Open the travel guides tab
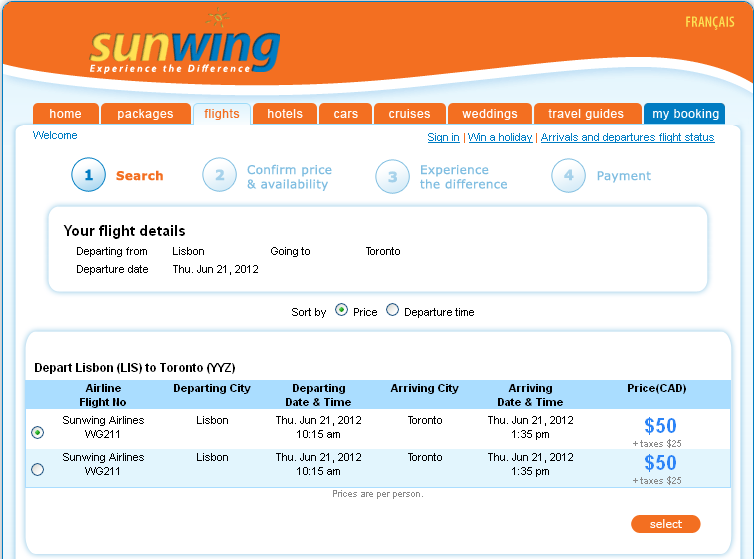 pyautogui.click(x=586, y=114)
